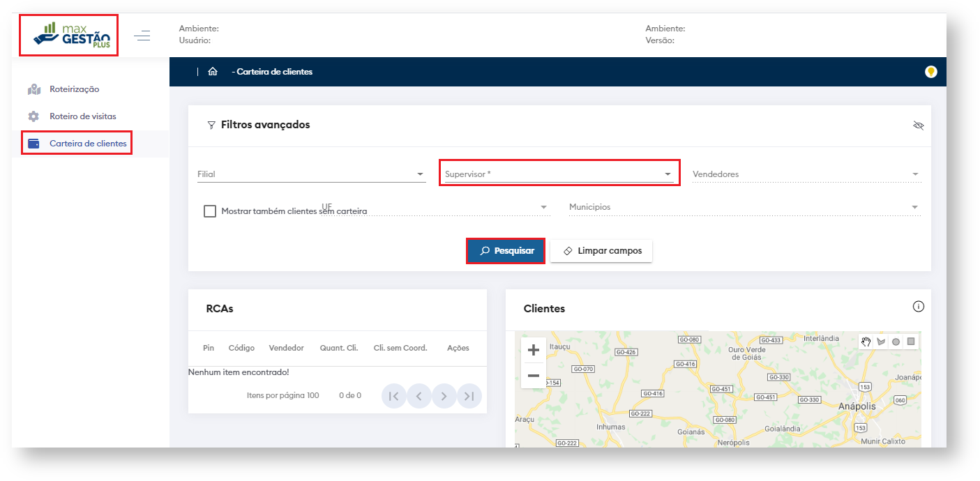980x481 pixels.
Task: Enable 'Mostrar também clientes sem carteira' checkbox
Action: point(210,211)
